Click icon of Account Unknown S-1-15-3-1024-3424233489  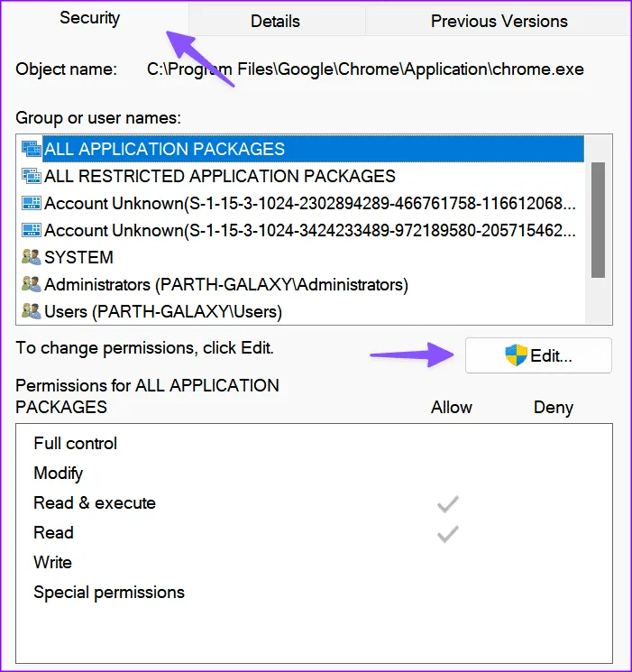(31, 230)
